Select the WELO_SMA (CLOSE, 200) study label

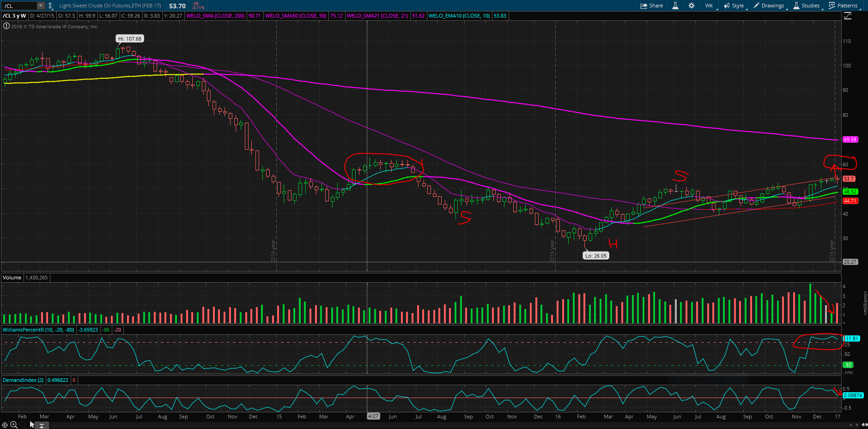[215, 16]
